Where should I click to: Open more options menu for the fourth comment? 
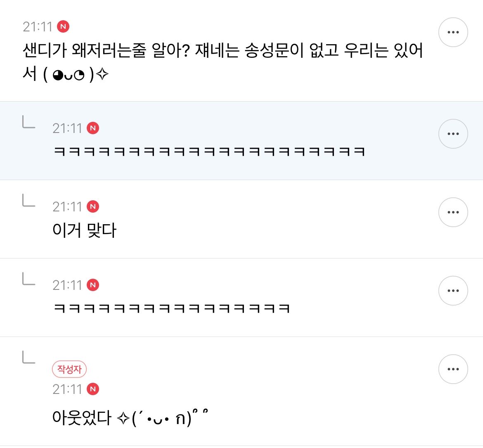[453, 291]
